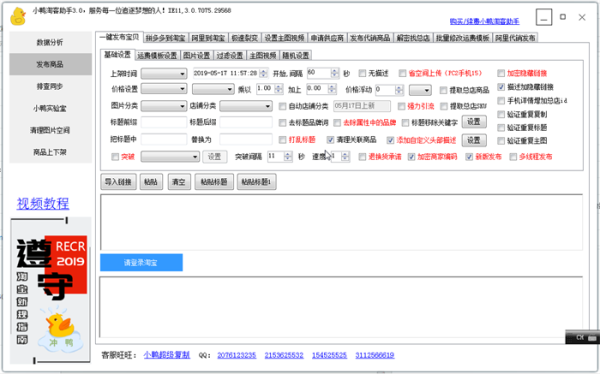Expand the 图片分类 dropdown
Image resolution: width=600 pixels, height=374 pixels.
point(164,106)
